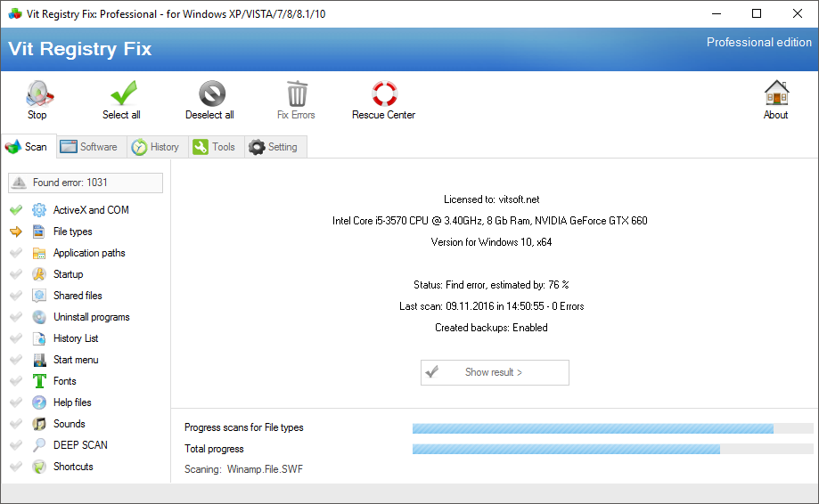Toggle the Startup checkmark
The height and width of the screenshot is (504, 819).
point(16,274)
